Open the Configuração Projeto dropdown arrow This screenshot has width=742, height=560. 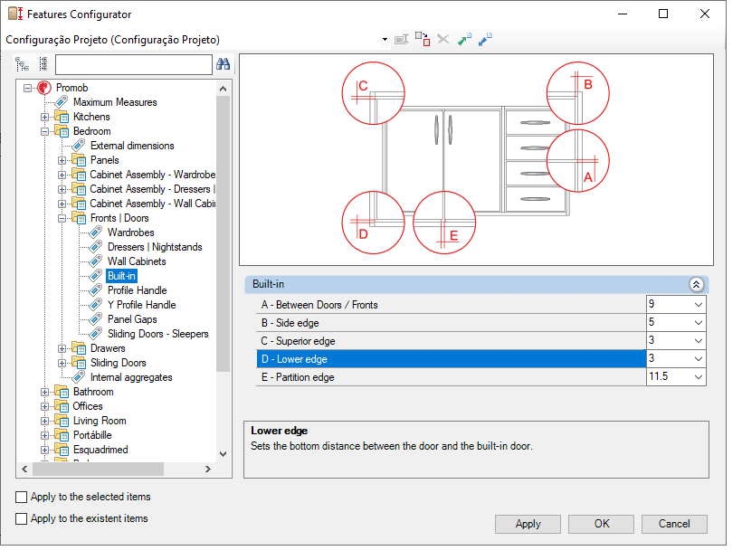[385, 40]
